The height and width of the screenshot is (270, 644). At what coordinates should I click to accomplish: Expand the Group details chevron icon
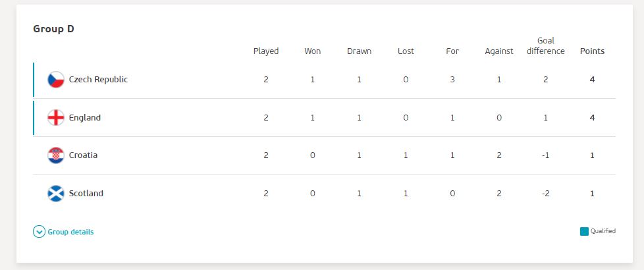pos(39,232)
